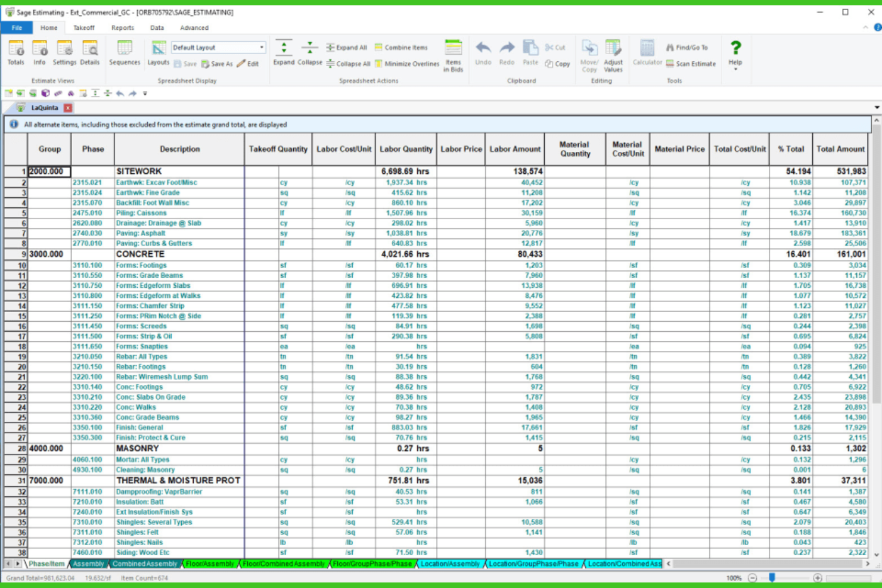Click the large Expand button
882x588 pixels.
tap(284, 53)
